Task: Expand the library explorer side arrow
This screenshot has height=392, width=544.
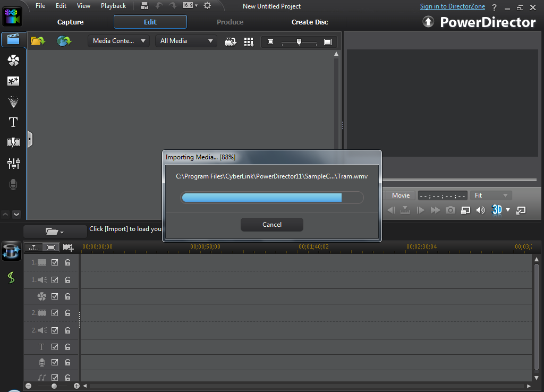Action: (x=30, y=140)
